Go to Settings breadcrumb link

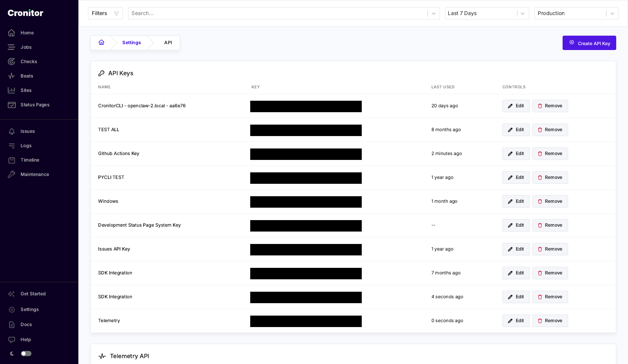click(131, 43)
